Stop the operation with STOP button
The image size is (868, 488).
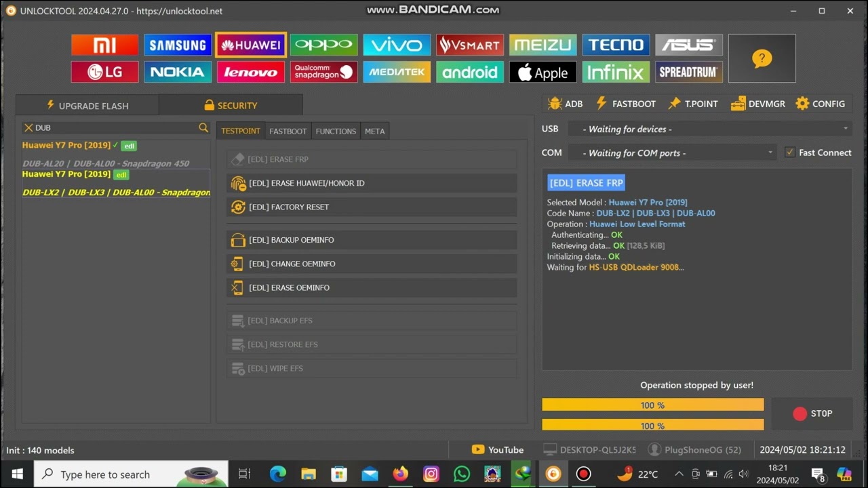coord(812,413)
